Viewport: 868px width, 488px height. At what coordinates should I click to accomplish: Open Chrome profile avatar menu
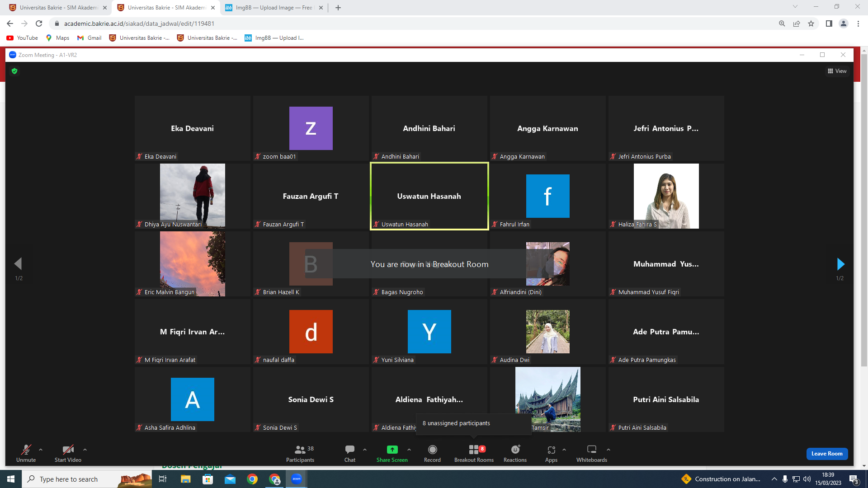pos(844,23)
